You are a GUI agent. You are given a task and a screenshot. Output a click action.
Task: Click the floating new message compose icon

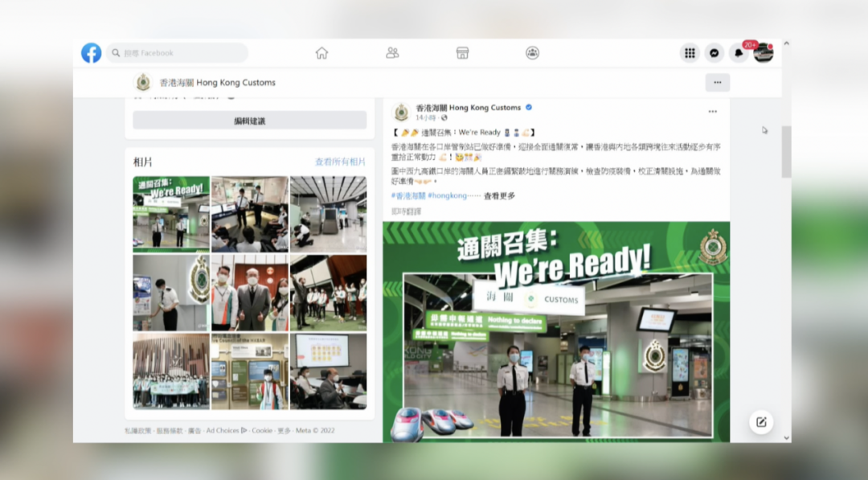[761, 422]
